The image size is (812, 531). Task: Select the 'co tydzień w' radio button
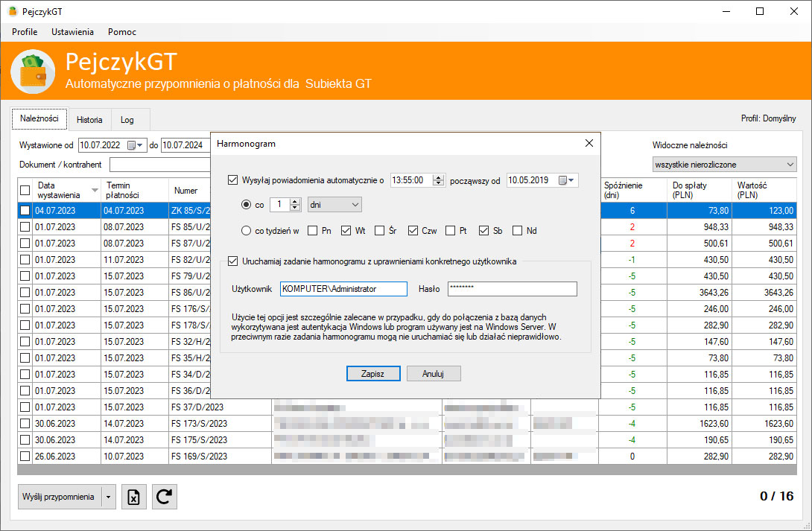(246, 231)
